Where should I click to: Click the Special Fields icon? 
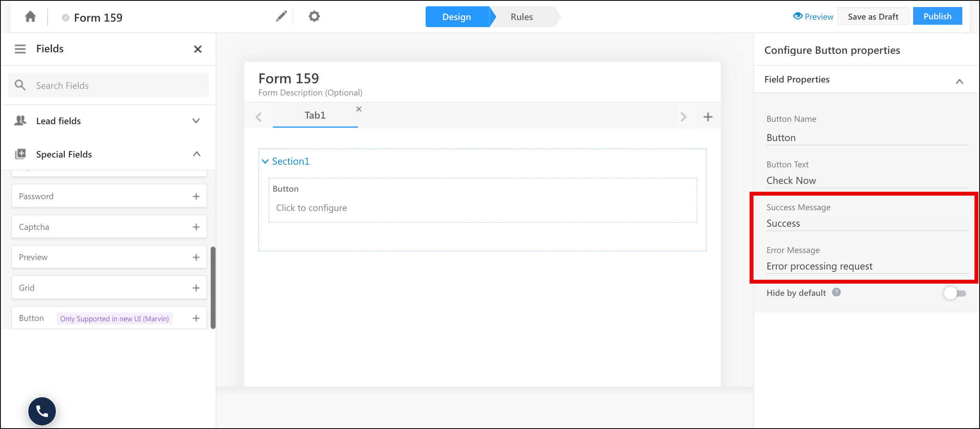point(20,154)
